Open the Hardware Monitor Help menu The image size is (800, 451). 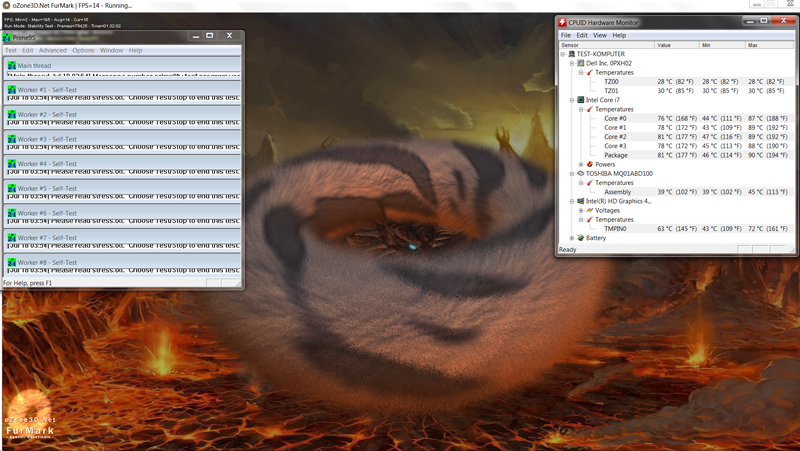619,35
